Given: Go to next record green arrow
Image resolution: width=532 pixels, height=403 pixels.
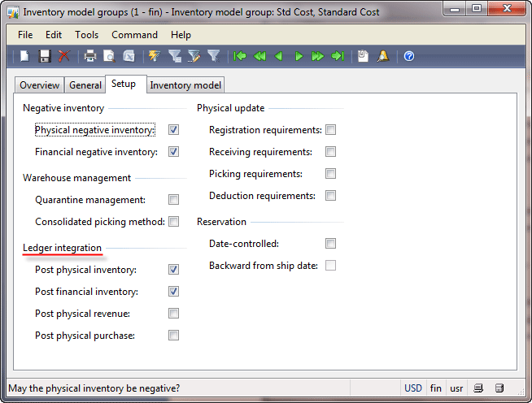Looking at the screenshot, I should point(299,56).
